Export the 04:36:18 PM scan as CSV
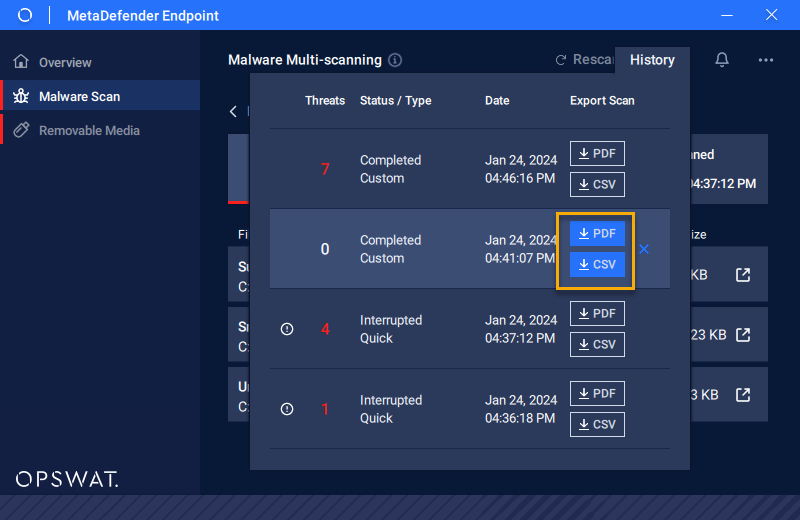Screen dimensions: 800x520 (x=597, y=425)
